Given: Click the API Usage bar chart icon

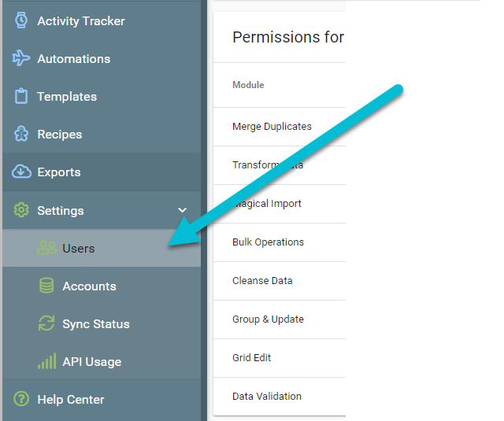Looking at the screenshot, I should click(x=47, y=361).
